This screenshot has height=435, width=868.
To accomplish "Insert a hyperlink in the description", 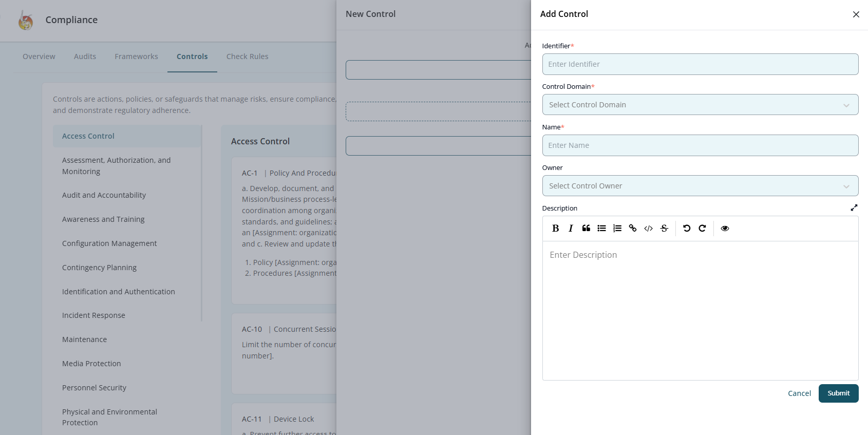I will click(633, 229).
